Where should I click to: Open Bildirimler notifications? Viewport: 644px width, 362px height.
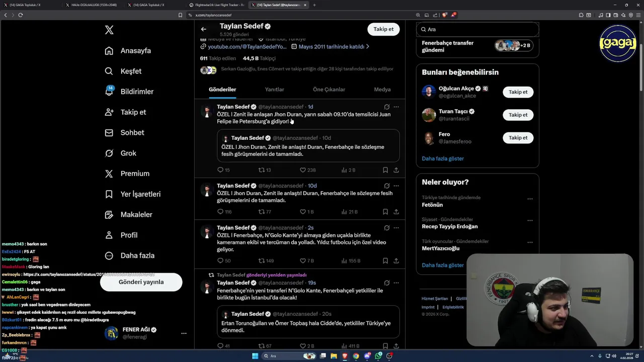tap(129, 92)
